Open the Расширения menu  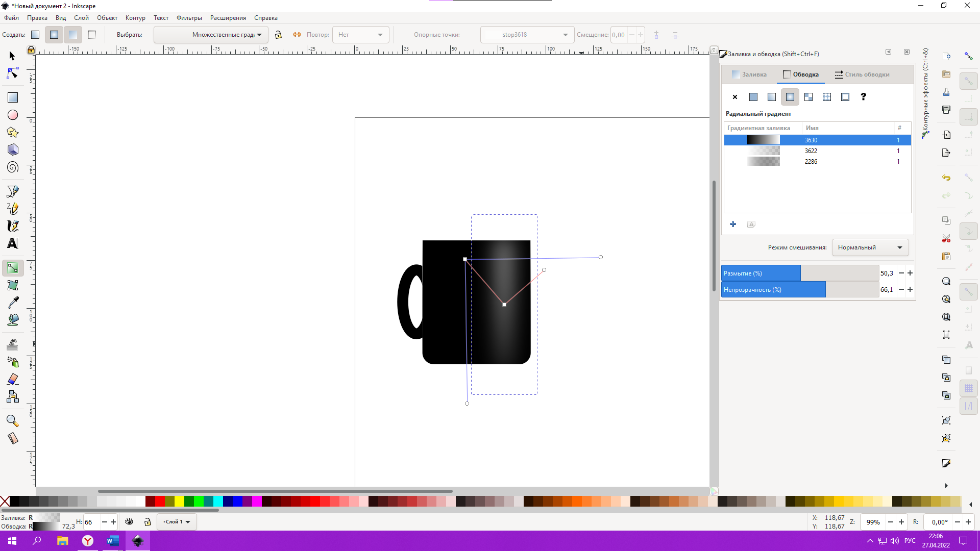[x=228, y=18]
